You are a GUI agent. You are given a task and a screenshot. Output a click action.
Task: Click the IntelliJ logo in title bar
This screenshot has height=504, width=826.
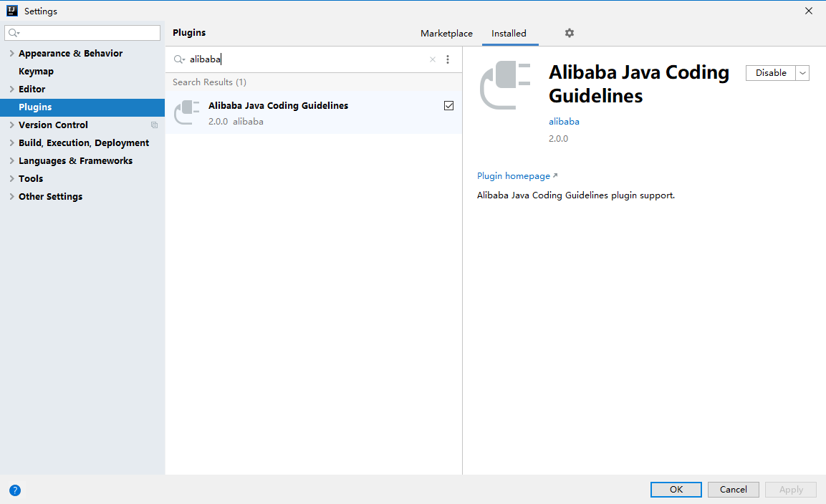pyautogui.click(x=11, y=11)
